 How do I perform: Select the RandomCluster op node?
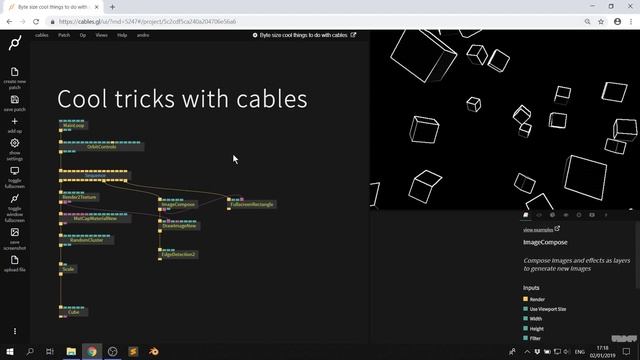(87, 240)
